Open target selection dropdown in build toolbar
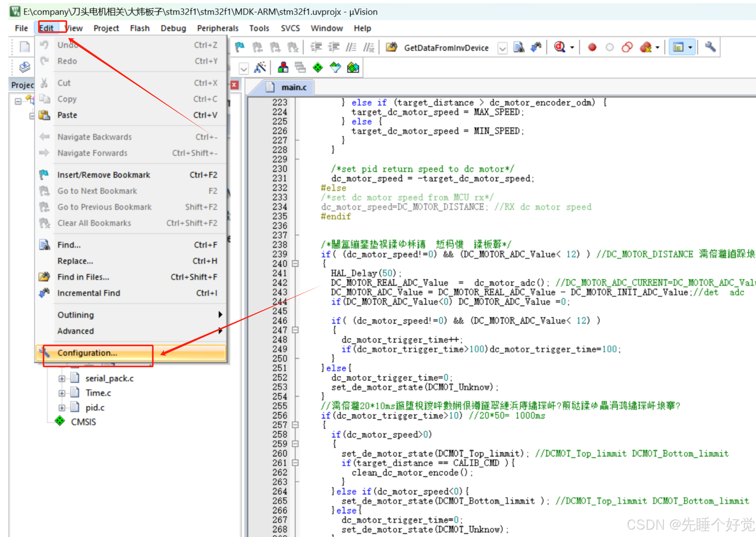Screen dimensions: 756x537 pyautogui.click(x=244, y=69)
